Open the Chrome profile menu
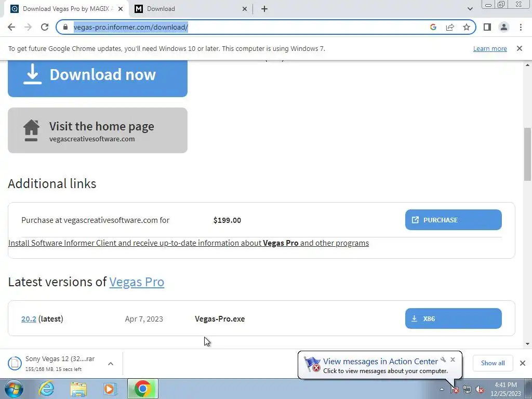532x399 pixels. (504, 27)
